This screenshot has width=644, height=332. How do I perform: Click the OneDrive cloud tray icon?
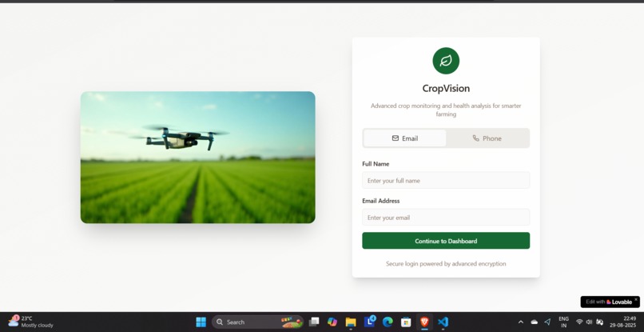pos(535,322)
